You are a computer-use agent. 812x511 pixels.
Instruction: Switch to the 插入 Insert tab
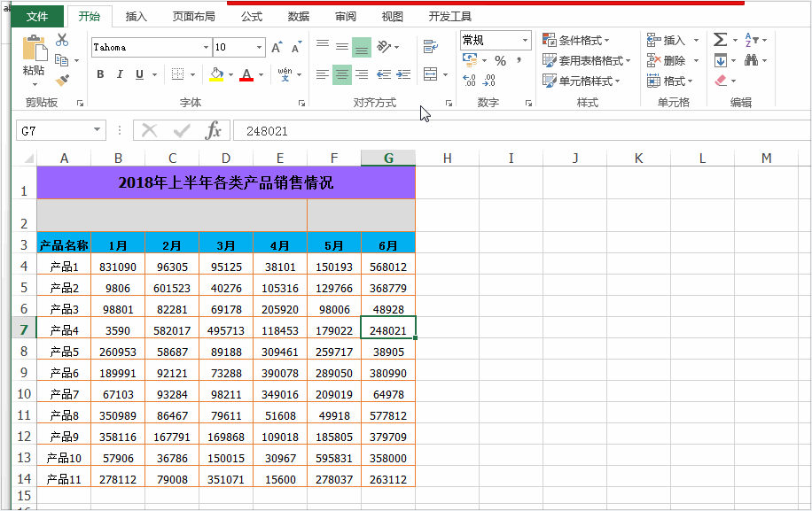tap(137, 17)
